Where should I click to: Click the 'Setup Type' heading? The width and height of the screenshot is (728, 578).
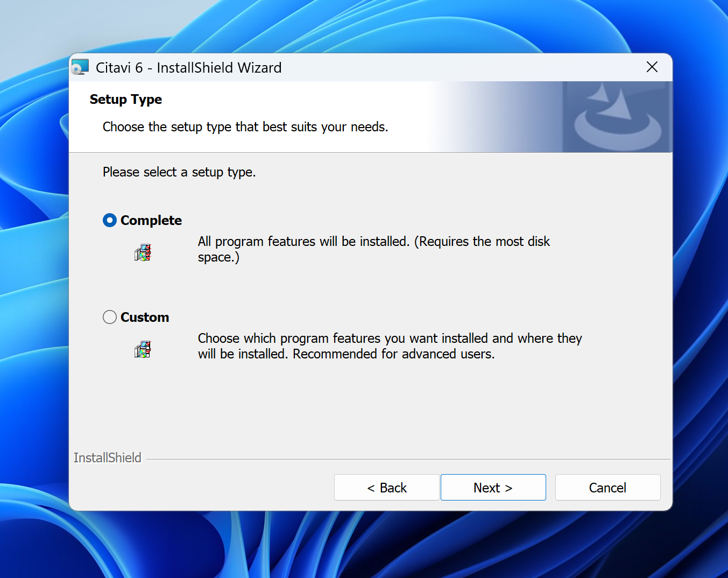tap(126, 100)
